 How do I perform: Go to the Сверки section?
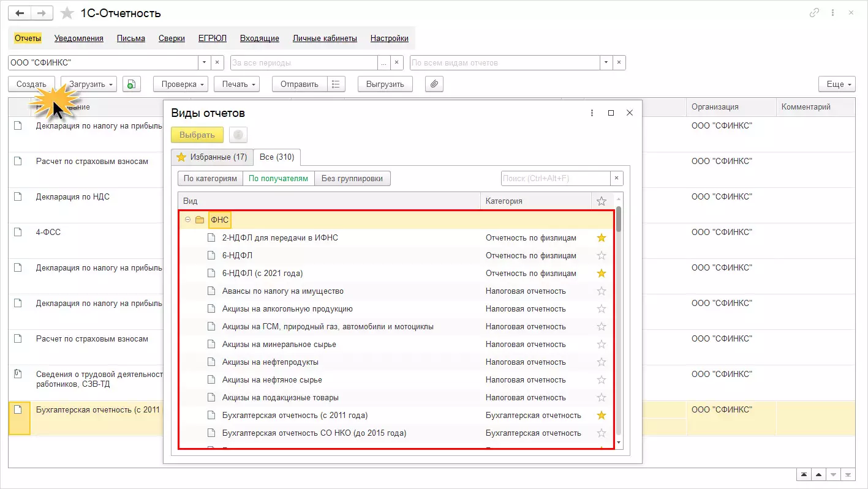point(172,38)
